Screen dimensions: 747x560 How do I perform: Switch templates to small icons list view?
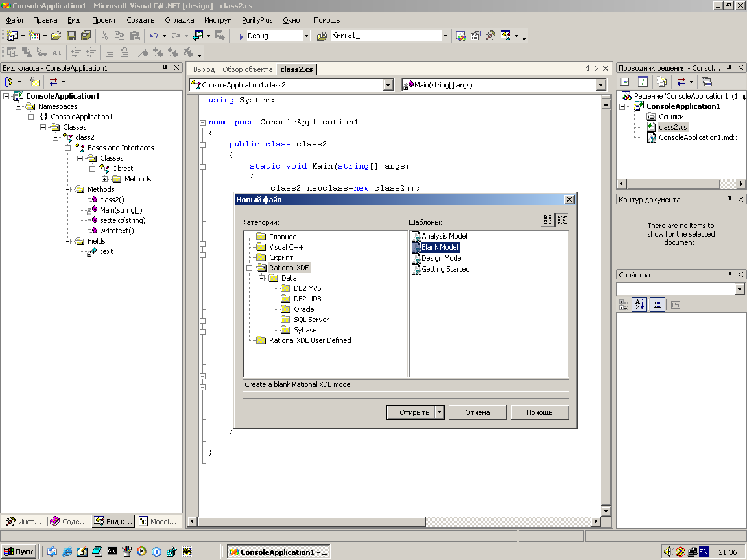pyautogui.click(x=562, y=220)
